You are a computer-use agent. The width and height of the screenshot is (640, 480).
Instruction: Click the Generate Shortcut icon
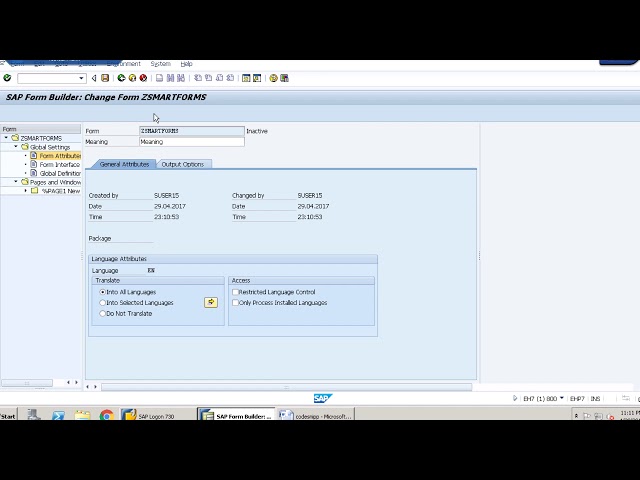point(257,78)
